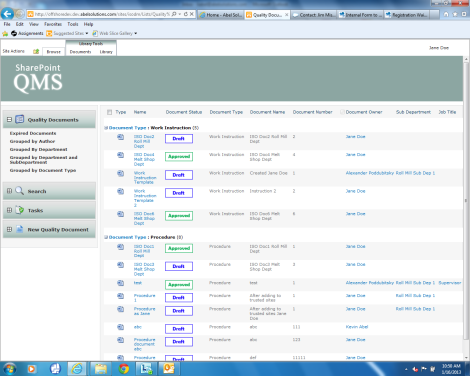The height and width of the screenshot is (376, 470).
Task: Sort by the Document Status column header
Action: pyautogui.click(x=184, y=112)
